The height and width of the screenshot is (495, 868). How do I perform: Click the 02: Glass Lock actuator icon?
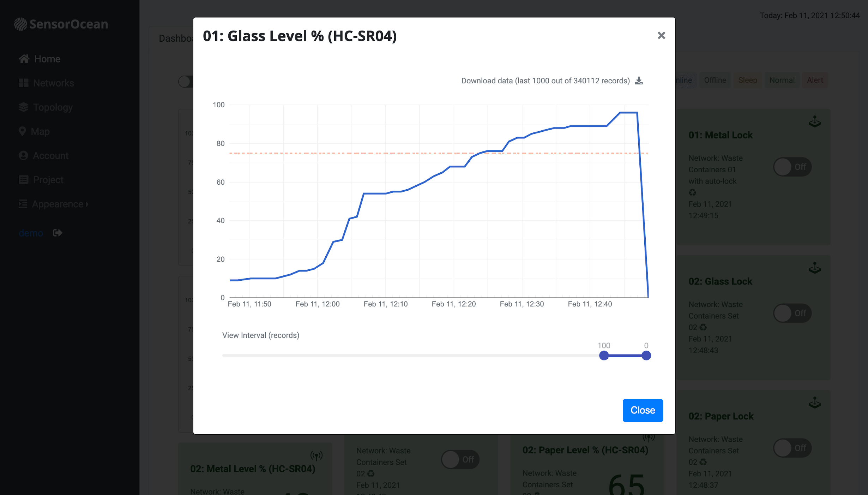coord(814,268)
